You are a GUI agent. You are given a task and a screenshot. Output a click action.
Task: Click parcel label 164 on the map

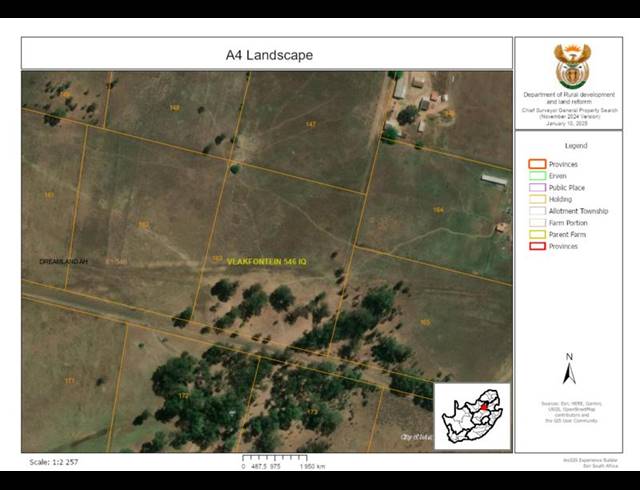438,210
